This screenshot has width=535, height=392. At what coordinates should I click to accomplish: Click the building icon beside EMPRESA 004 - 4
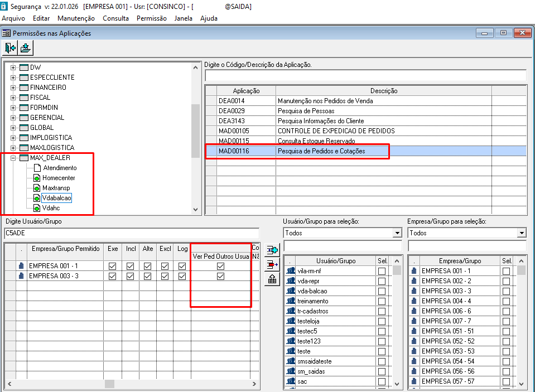(414, 301)
